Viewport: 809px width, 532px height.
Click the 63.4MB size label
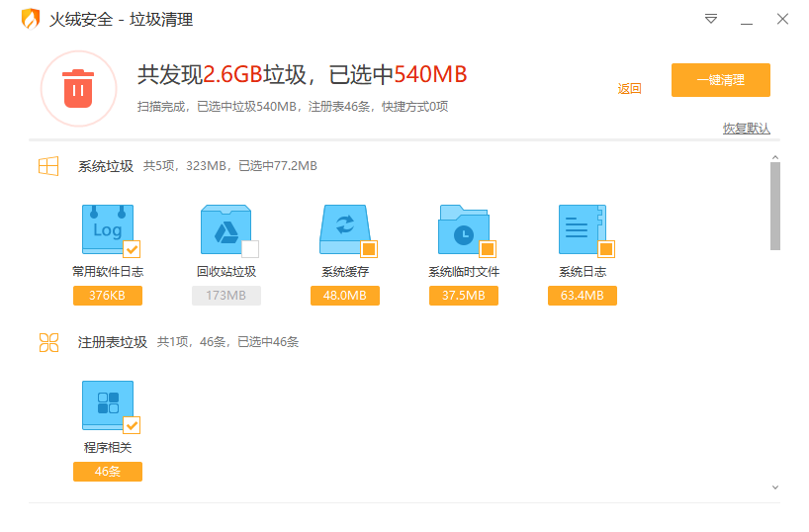click(x=582, y=296)
